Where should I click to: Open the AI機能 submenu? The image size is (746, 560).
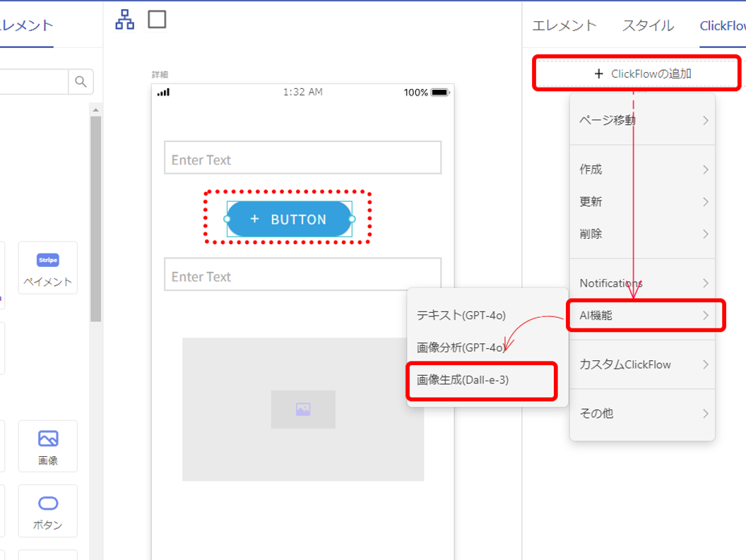(x=642, y=316)
